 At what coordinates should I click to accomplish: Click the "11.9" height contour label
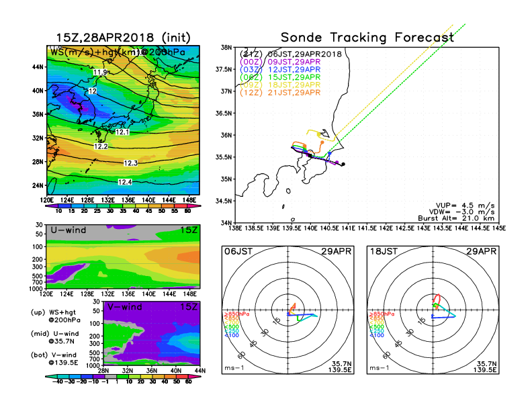pyautogui.click(x=100, y=73)
